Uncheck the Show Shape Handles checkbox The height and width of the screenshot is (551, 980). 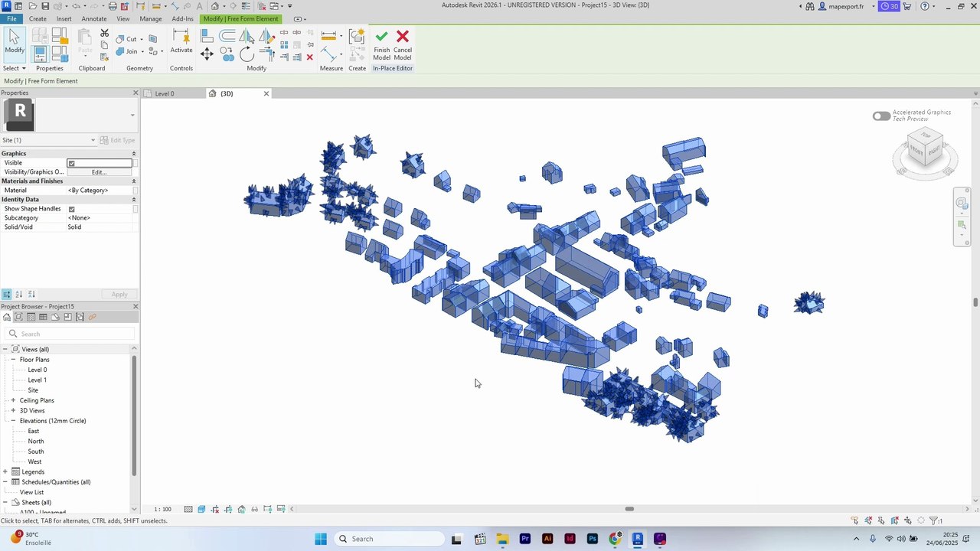[71, 209]
